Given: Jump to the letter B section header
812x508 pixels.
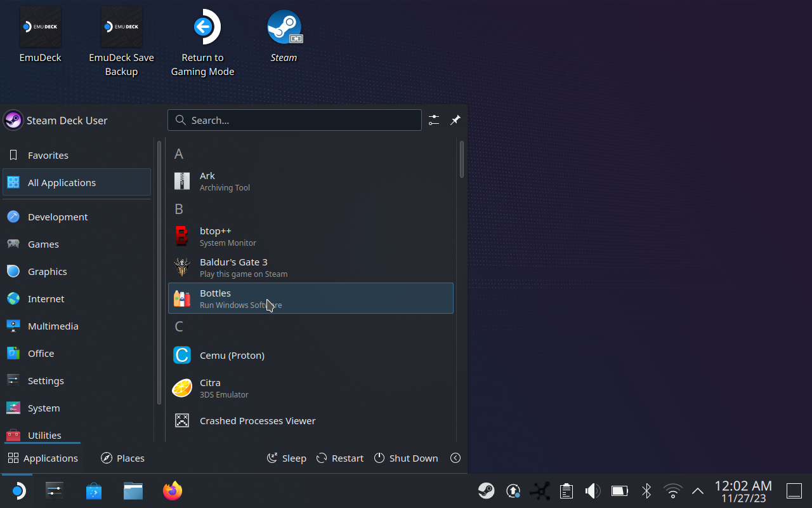Looking at the screenshot, I should (x=179, y=209).
